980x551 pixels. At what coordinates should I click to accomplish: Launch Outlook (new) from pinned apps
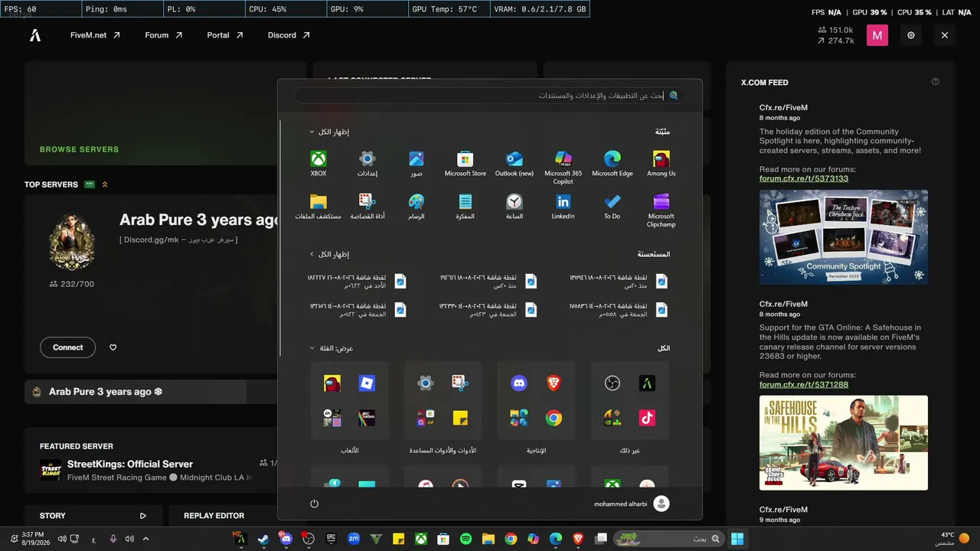[514, 164]
